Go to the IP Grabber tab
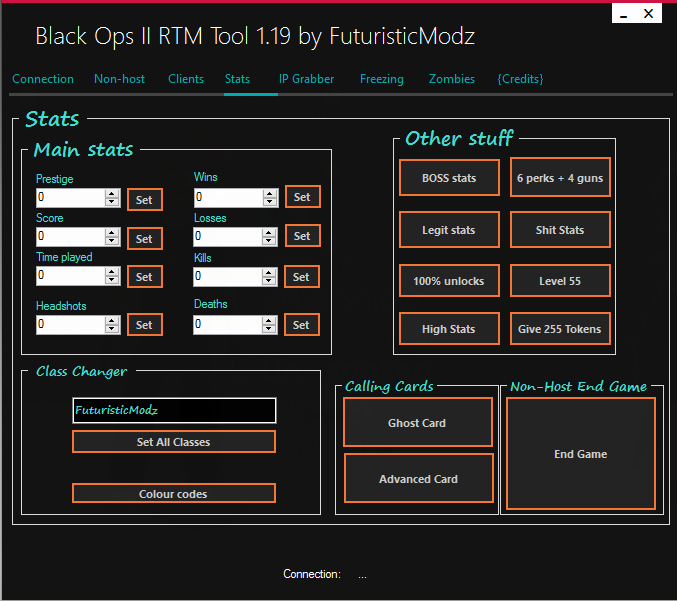 tap(306, 79)
